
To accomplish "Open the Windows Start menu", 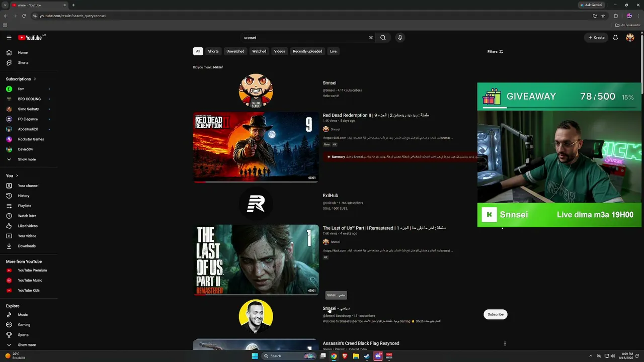I will coord(255,356).
